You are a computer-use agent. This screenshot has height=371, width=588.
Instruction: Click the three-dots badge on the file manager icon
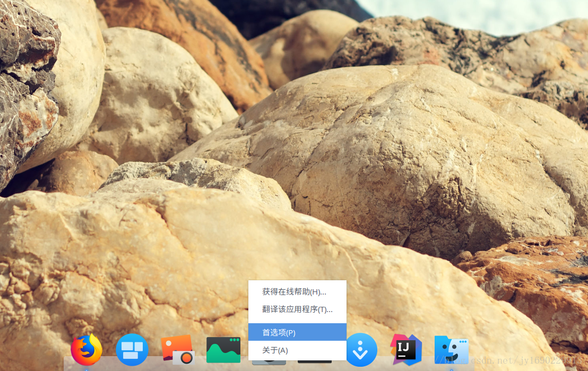coord(463,340)
